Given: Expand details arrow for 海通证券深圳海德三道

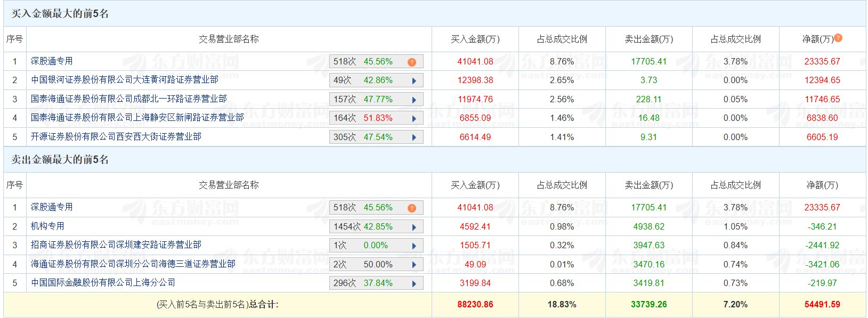Looking at the screenshot, I should coord(414,265).
